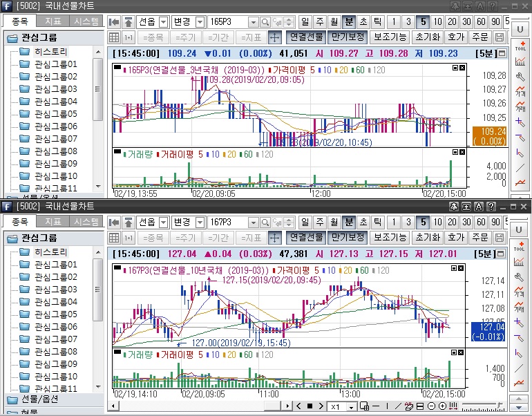Switch to the 시스템 tab in lower panel

pyautogui.click(x=86, y=222)
